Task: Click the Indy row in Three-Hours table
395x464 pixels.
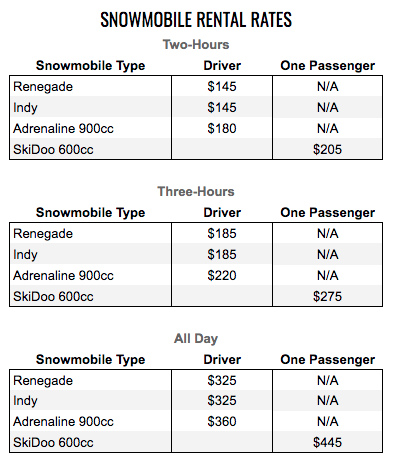Action: point(196,254)
